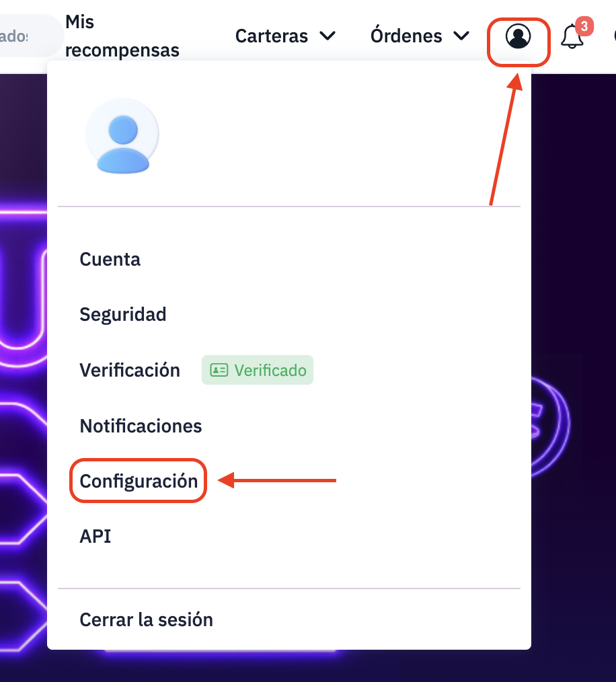Open the Carteras menu label
This screenshot has width=616, height=682.
(x=272, y=36)
